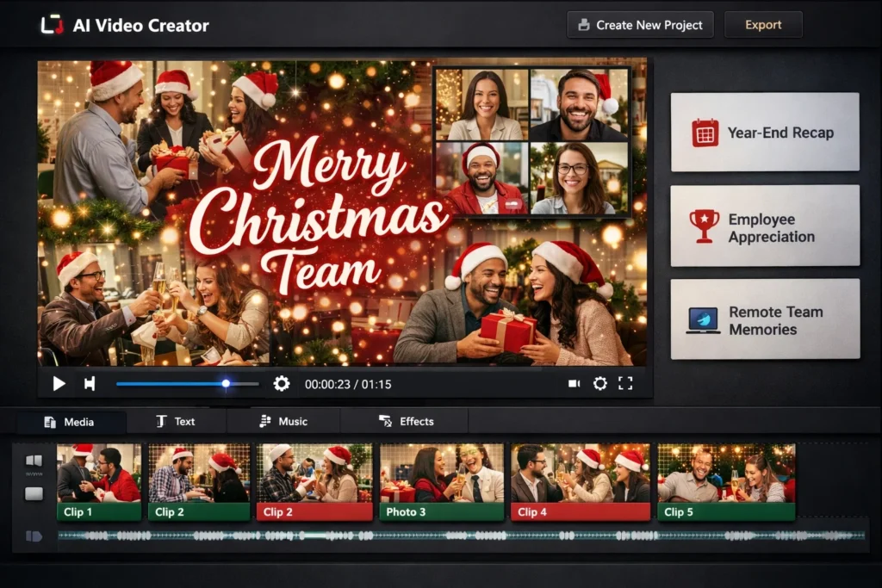This screenshot has height=588, width=882.
Task: Click the laptop icon on Remote Team Memories
Action: (702, 319)
